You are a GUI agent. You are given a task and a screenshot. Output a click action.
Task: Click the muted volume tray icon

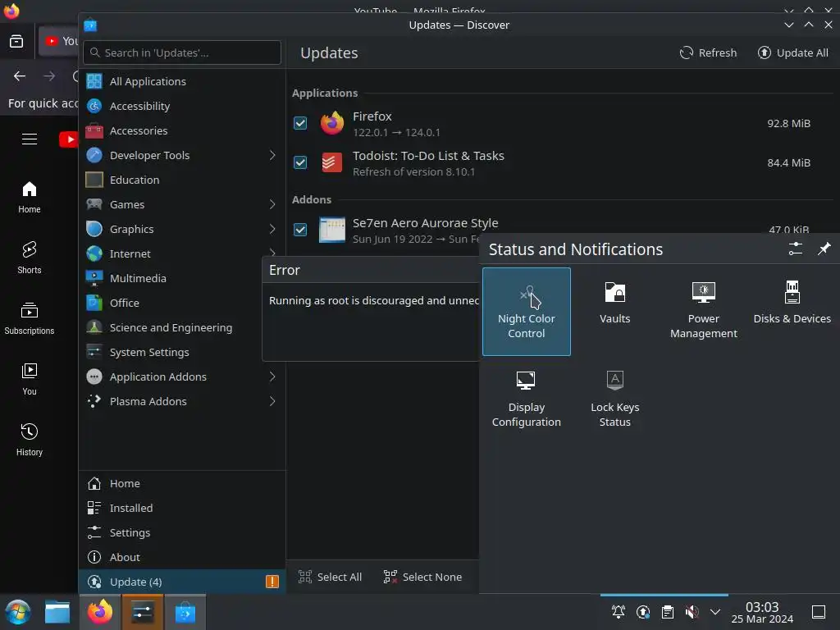pyautogui.click(x=692, y=611)
